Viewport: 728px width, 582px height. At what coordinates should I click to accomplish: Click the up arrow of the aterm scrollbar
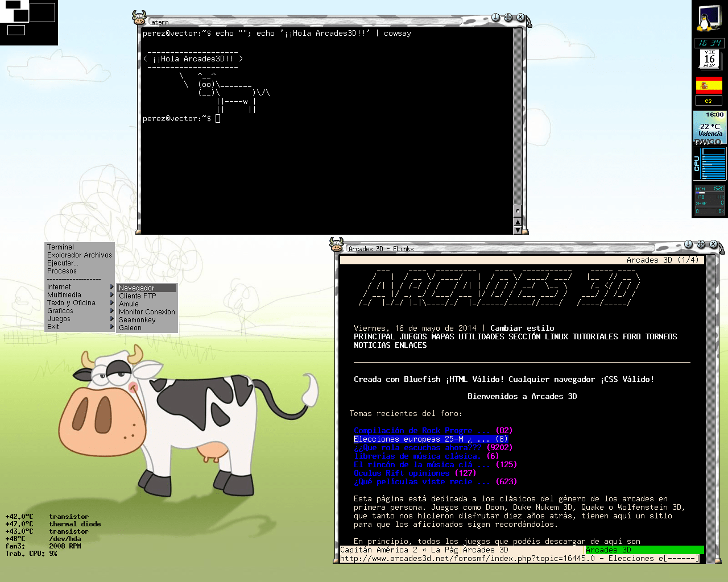[x=517, y=222]
